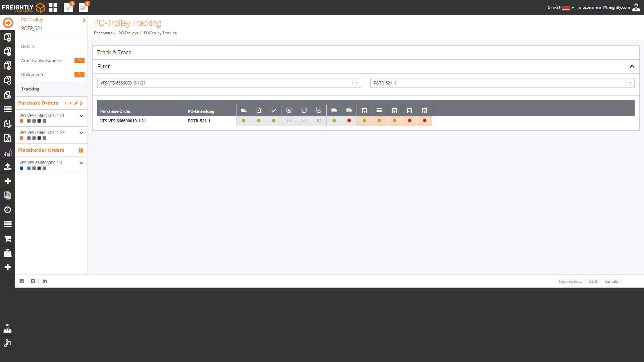Viewport: 644px width, 362px height.
Task: Click the green status dot under euro document column
Action: click(259, 121)
